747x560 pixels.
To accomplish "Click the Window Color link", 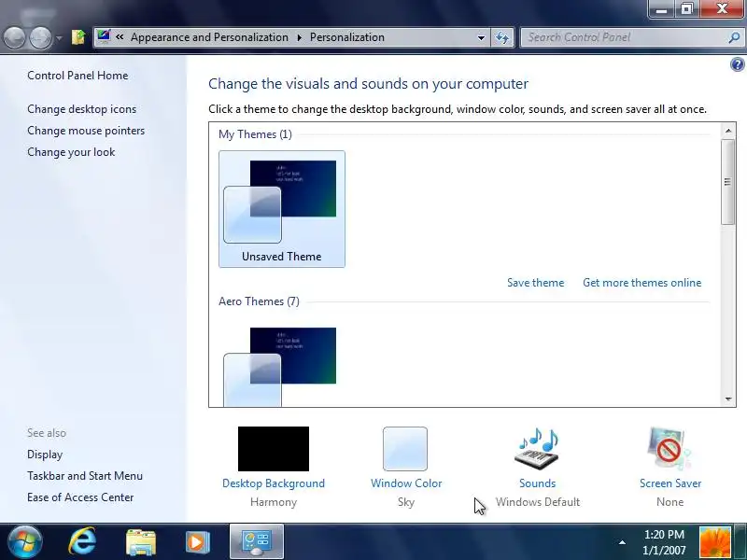I will (406, 483).
